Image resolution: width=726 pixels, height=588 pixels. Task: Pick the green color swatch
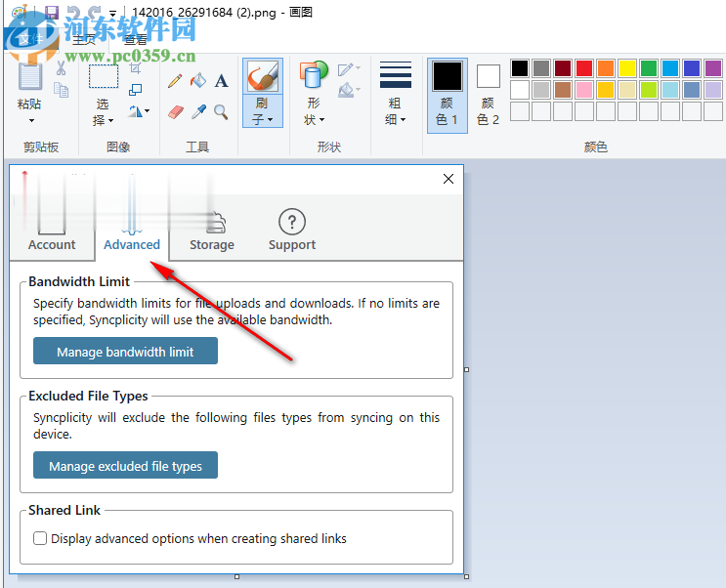(649, 68)
